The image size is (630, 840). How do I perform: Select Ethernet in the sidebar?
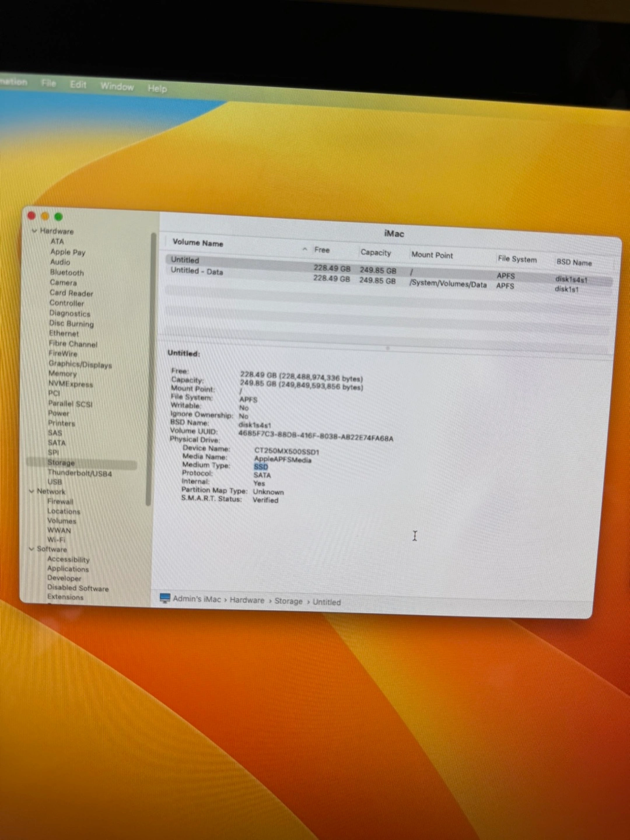64,333
